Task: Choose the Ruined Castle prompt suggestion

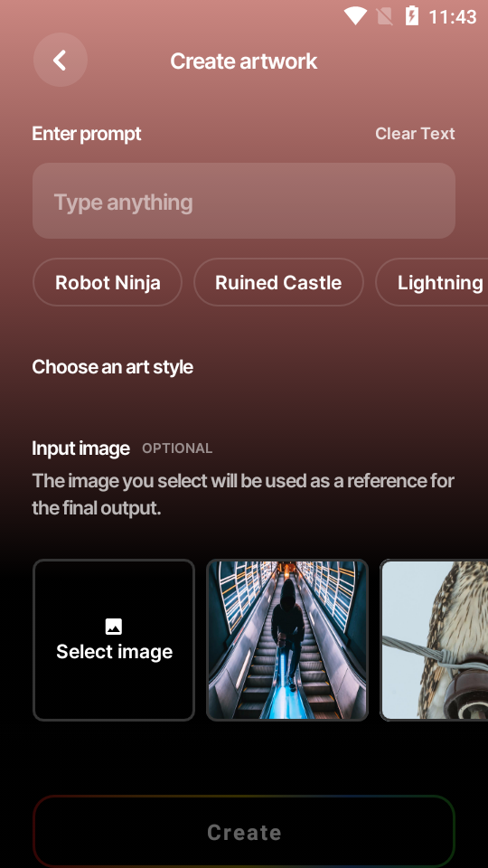Action: point(278,282)
